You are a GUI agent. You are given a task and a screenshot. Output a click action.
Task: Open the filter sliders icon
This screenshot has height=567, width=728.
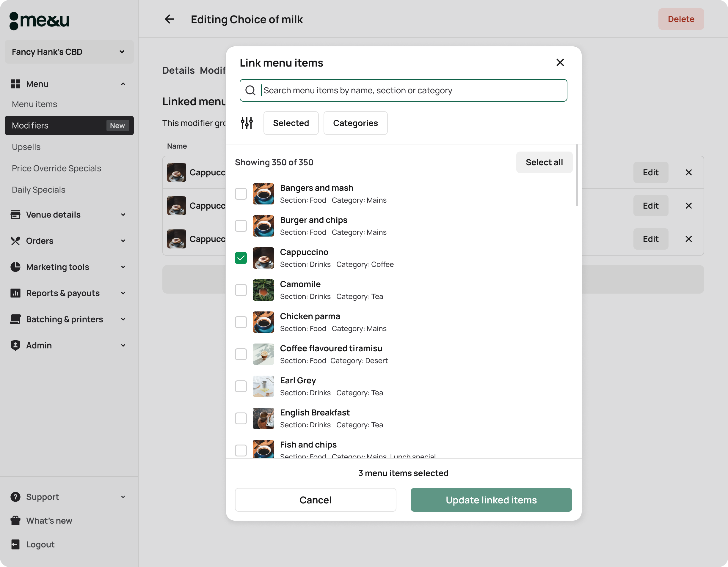point(247,123)
